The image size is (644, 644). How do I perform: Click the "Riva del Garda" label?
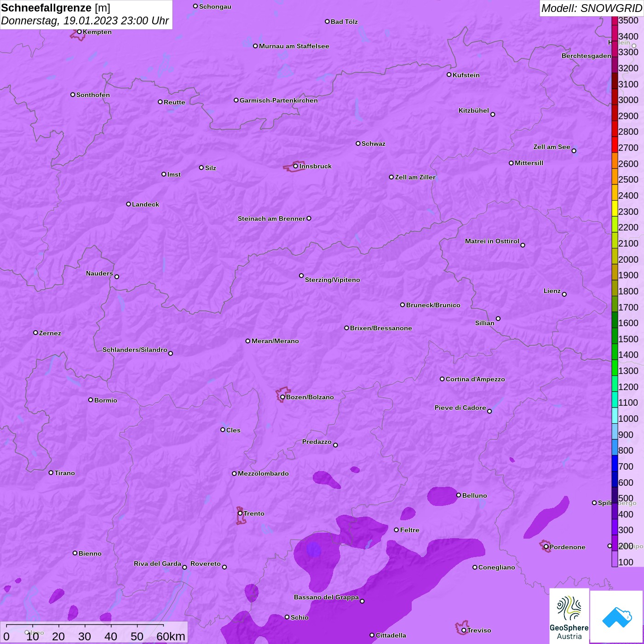pos(157,563)
